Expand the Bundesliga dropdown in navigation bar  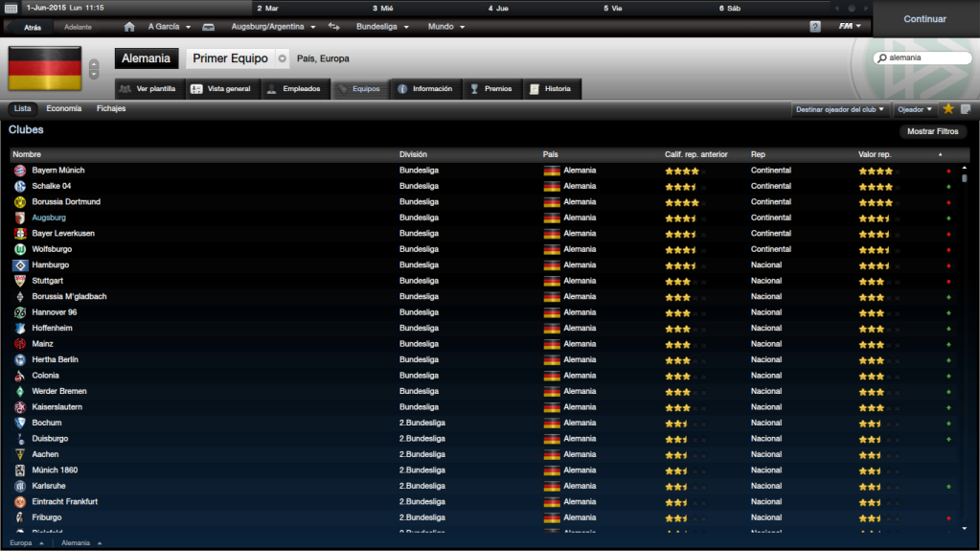(382, 27)
